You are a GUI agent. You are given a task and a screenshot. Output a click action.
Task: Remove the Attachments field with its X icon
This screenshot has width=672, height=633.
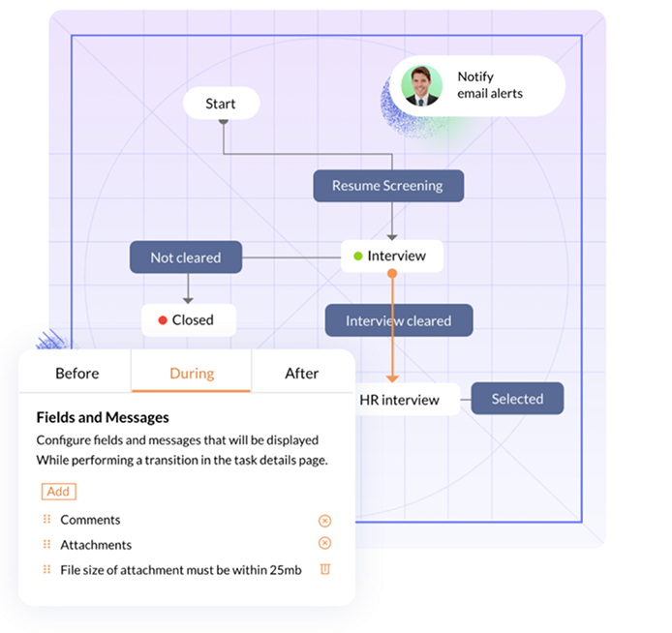coord(325,544)
